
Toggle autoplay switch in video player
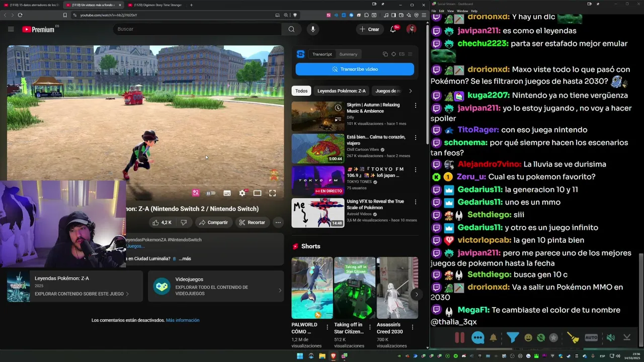(x=211, y=193)
